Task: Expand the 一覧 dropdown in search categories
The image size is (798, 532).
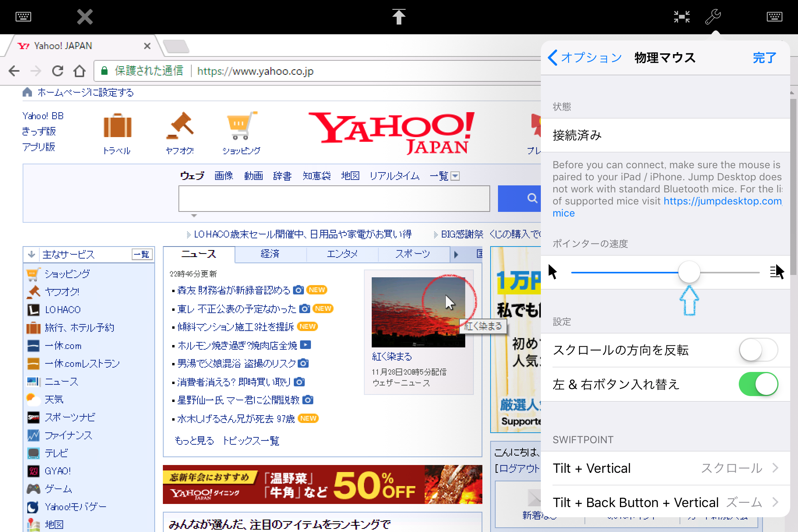Action: [455, 176]
